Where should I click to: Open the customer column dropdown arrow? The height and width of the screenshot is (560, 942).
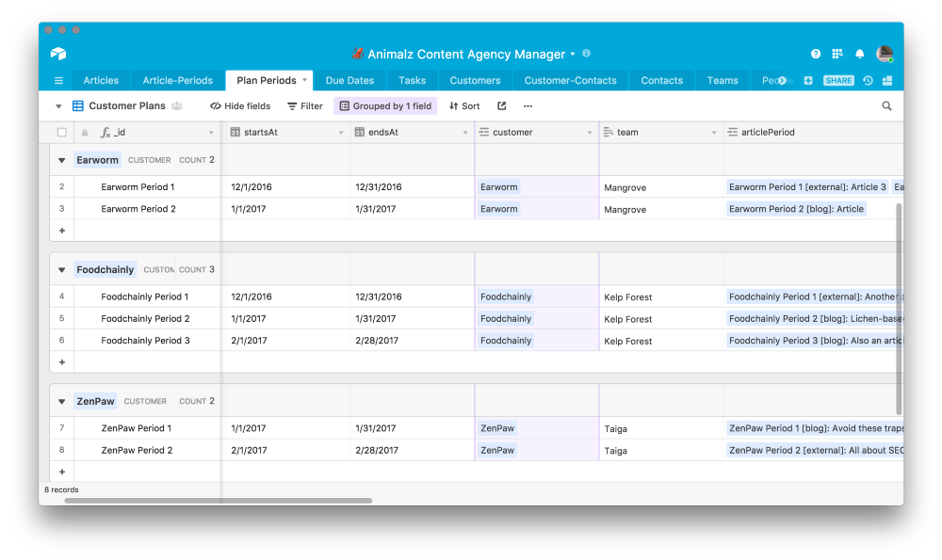click(x=590, y=133)
